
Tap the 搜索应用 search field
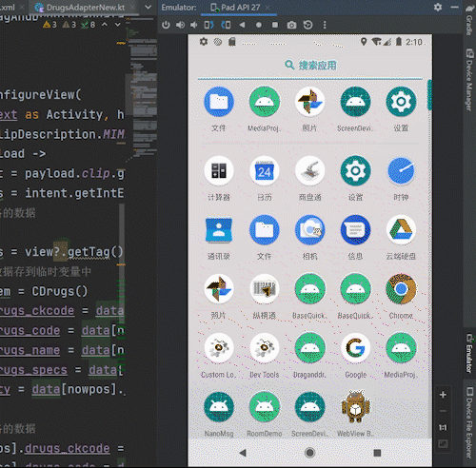(310, 66)
